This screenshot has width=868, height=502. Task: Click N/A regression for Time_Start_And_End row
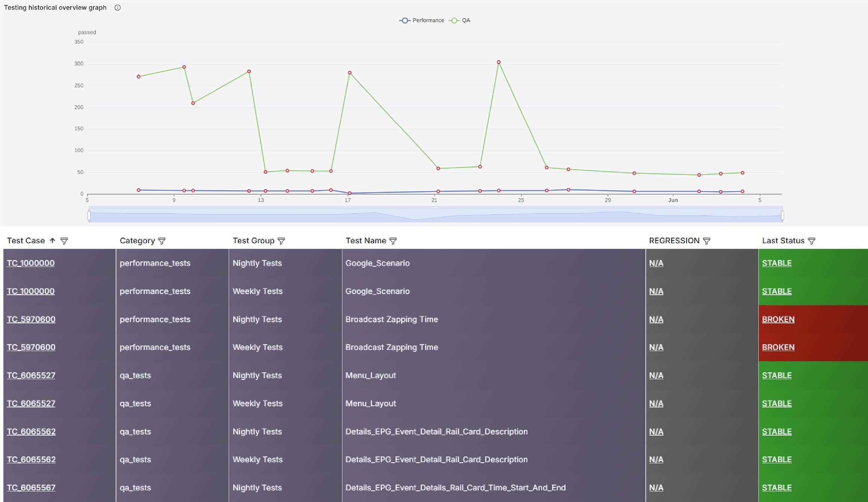pos(656,488)
